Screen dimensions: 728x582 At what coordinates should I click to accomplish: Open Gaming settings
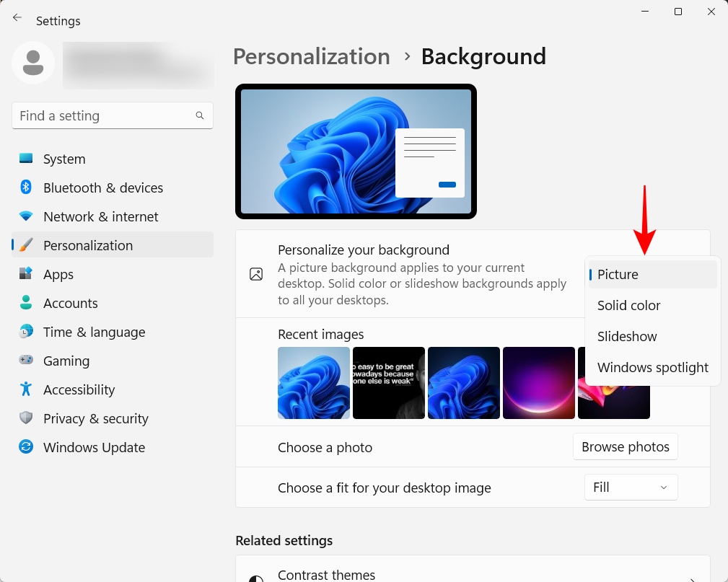(113, 360)
